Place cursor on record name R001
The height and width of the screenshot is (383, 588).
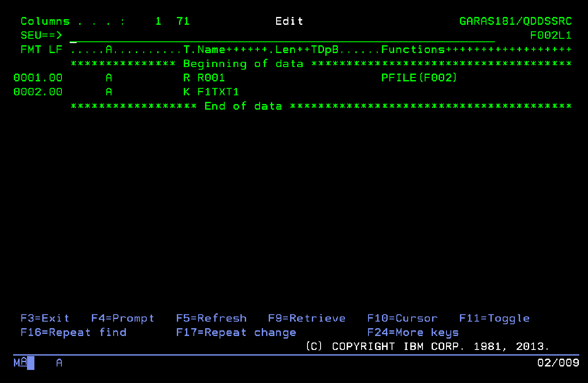211,78
